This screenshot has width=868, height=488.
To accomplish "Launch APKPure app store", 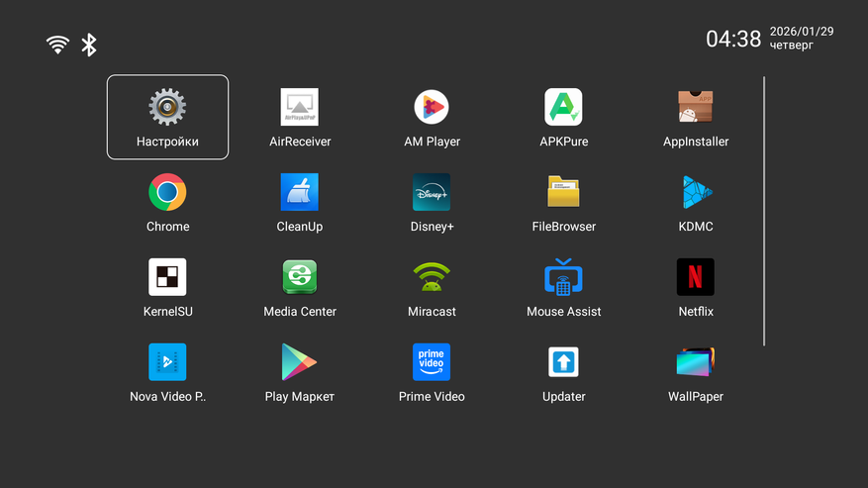I will [x=563, y=107].
